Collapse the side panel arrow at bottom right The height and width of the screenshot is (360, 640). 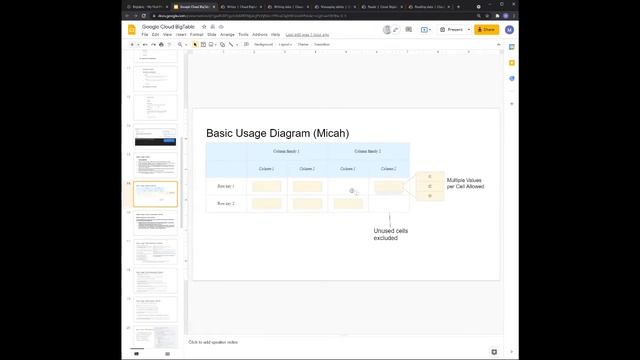pyautogui.click(x=512, y=352)
